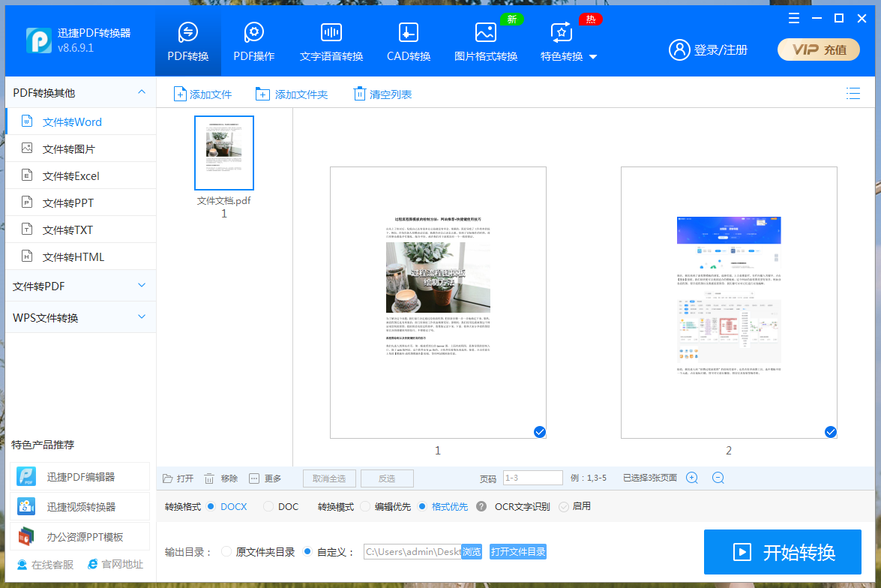Click the 打开文件目录 button
This screenshot has height=588, width=881.
(x=518, y=552)
